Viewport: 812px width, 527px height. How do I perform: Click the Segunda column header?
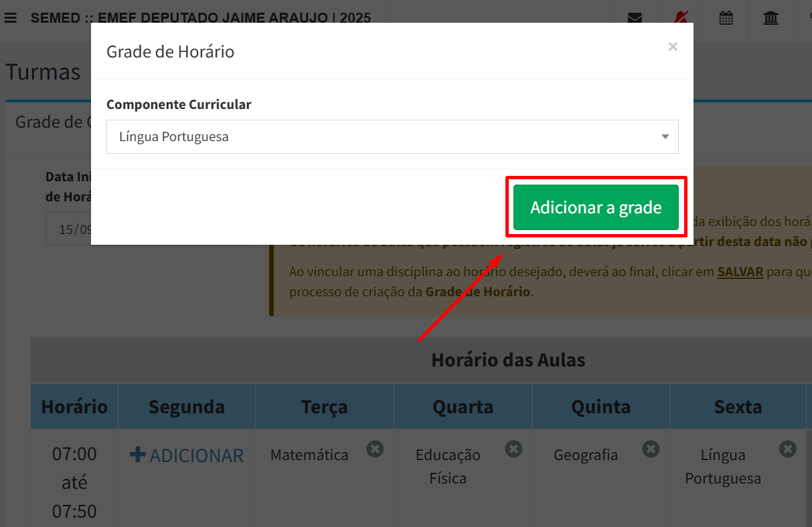tap(187, 407)
